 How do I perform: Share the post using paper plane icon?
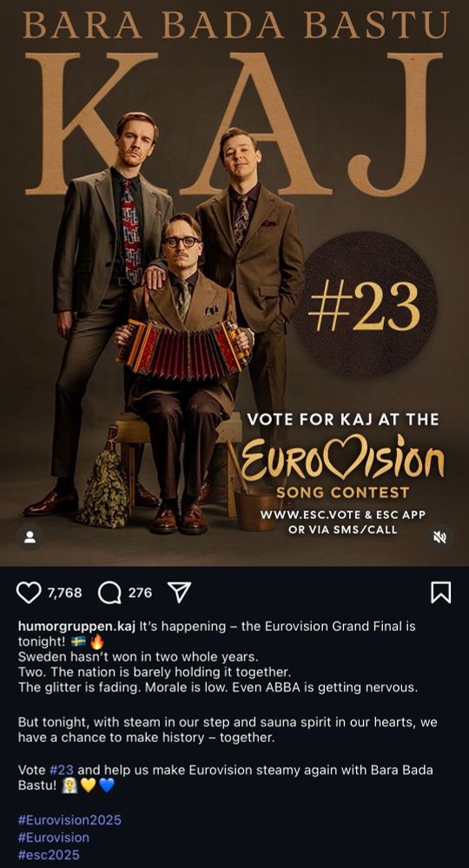coord(179,592)
